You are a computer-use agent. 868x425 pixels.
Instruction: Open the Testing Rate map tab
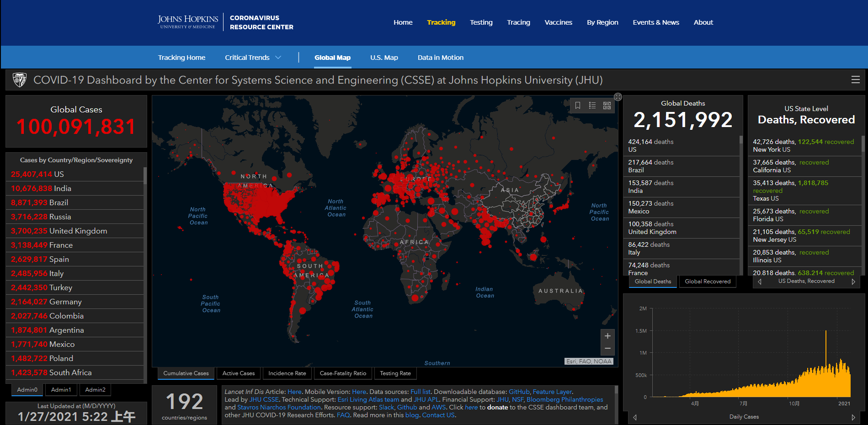(x=395, y=373)
